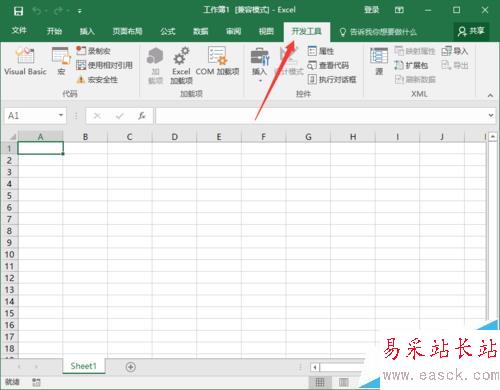The height and width of the screenshot is (390, 500).
Task: Click View Code (查看代码)
Action: 328,65
